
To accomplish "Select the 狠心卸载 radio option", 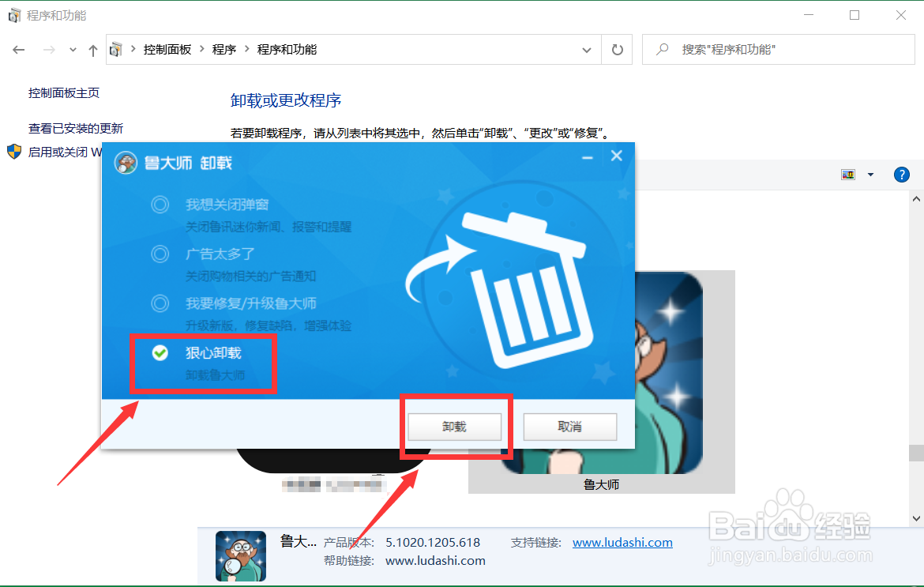I will 160,353.
